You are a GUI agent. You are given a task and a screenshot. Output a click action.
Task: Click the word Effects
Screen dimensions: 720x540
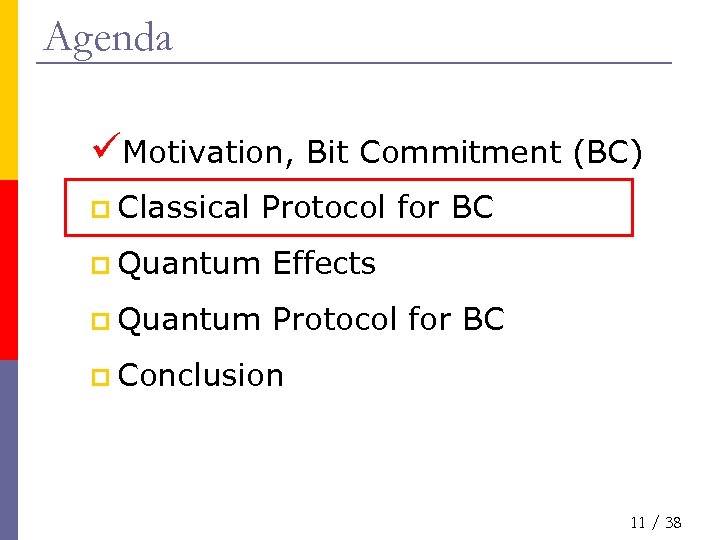click(x=324, y=264)
